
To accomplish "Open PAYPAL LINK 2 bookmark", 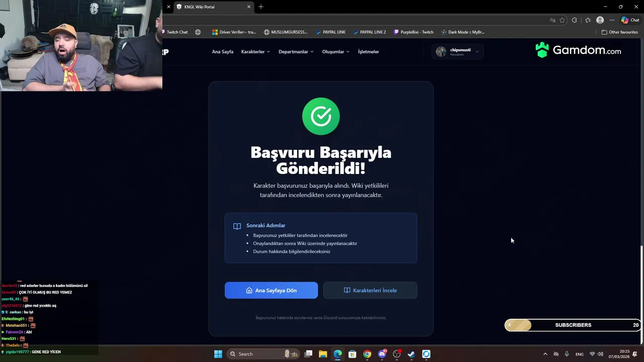I will 369,32.
